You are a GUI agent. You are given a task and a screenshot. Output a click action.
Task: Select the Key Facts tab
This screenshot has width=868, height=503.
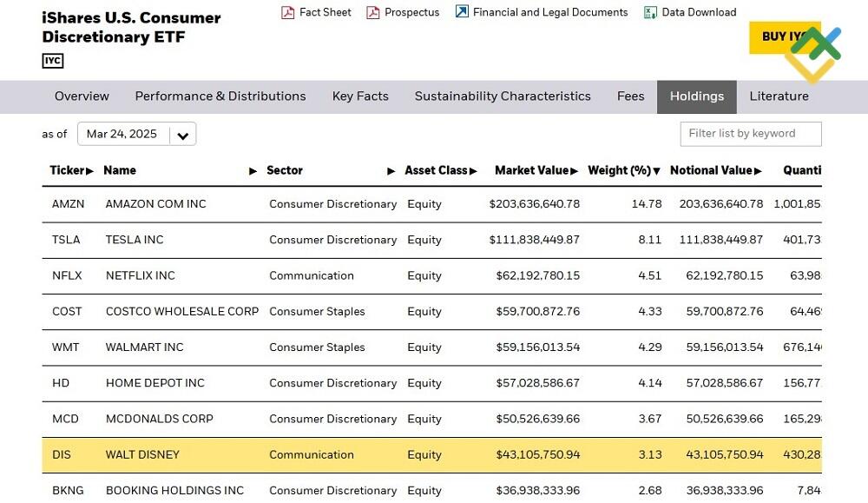[360, 96]
